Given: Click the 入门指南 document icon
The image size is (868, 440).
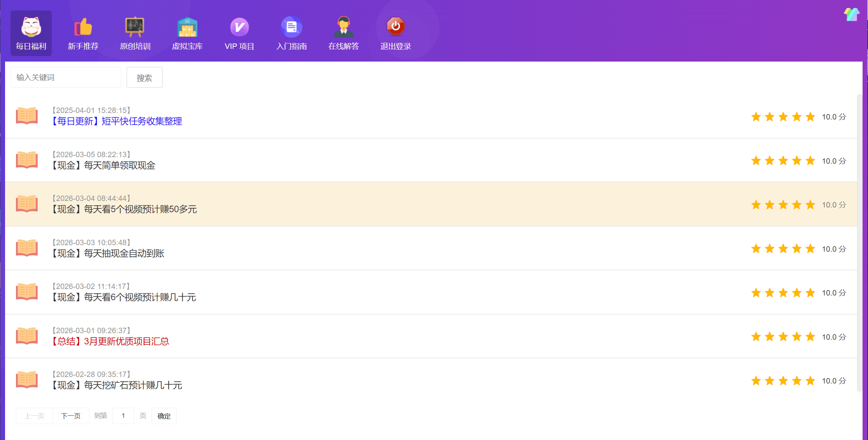Looking at the screenshot, I should point(291,27).
